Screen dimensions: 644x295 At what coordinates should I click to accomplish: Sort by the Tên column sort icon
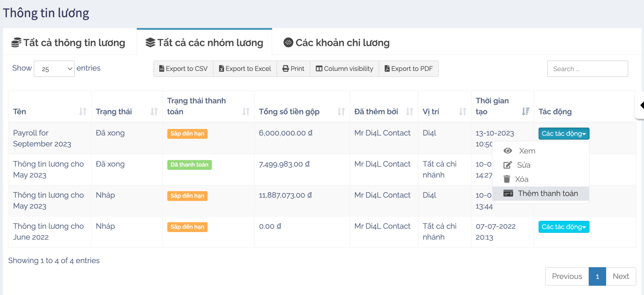coord(83,112)
